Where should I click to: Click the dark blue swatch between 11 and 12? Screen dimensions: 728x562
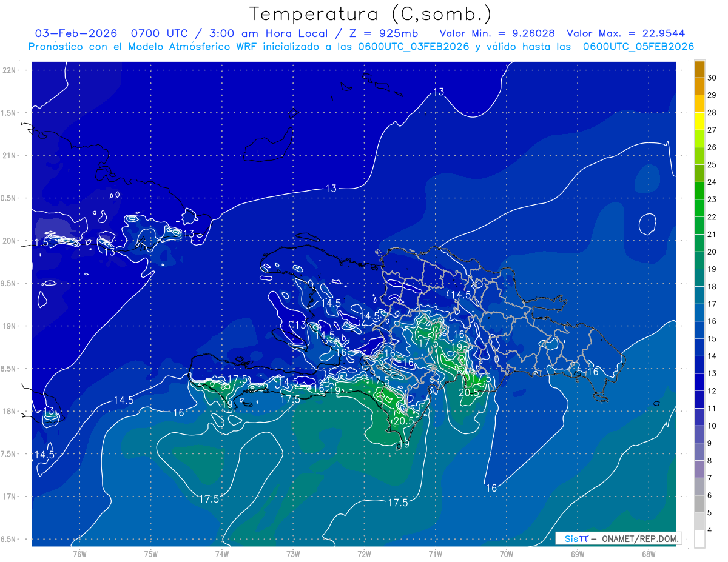click(x=699, y=400)
